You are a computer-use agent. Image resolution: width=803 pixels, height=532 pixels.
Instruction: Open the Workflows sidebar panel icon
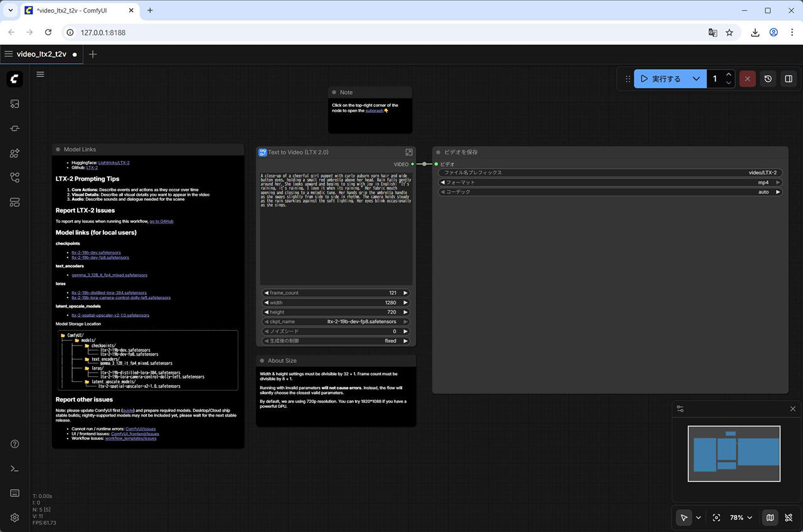click(15, 178)
